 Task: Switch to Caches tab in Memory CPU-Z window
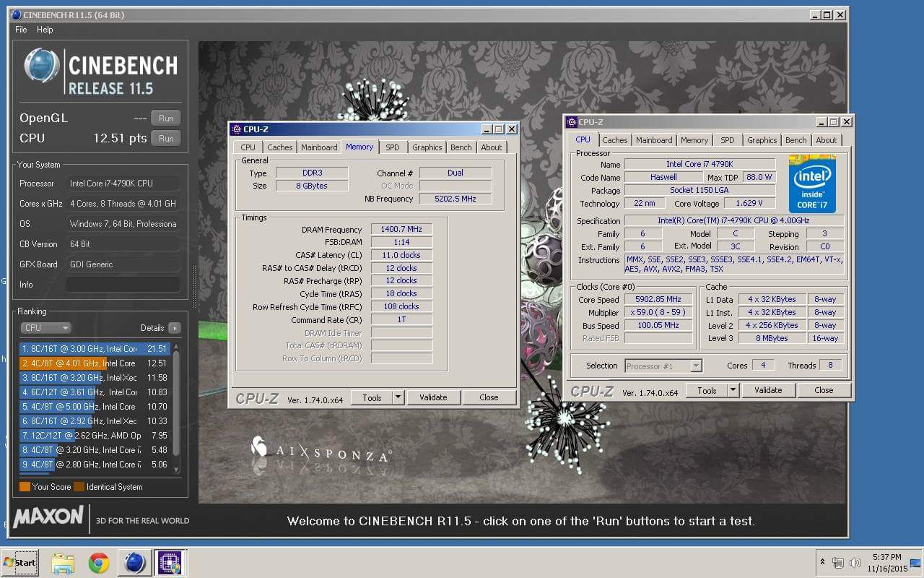pos(279,147)
